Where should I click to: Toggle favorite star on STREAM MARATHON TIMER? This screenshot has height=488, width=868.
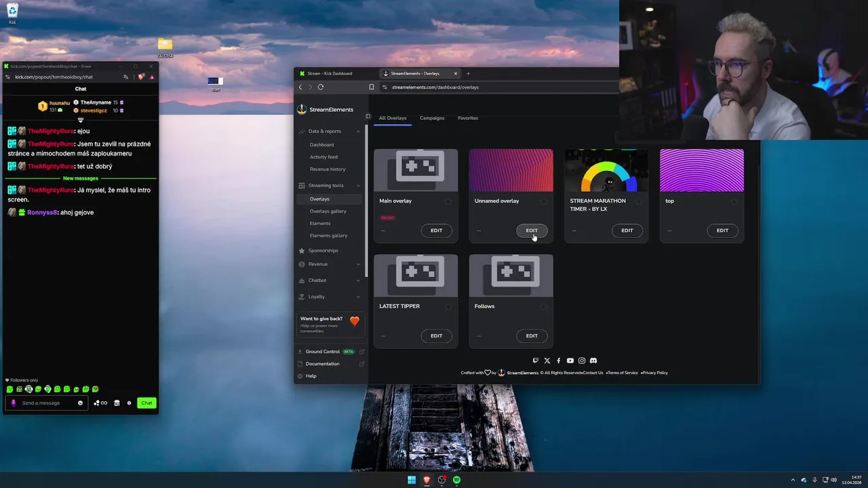point(639,201)
